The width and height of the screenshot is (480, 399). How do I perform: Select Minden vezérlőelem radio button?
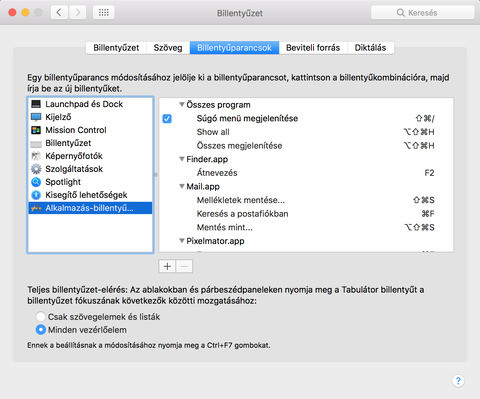[41, 330]
